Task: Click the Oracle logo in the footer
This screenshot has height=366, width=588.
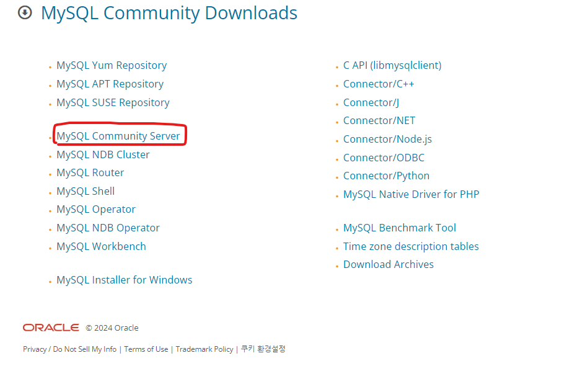Action: (51, 328)
